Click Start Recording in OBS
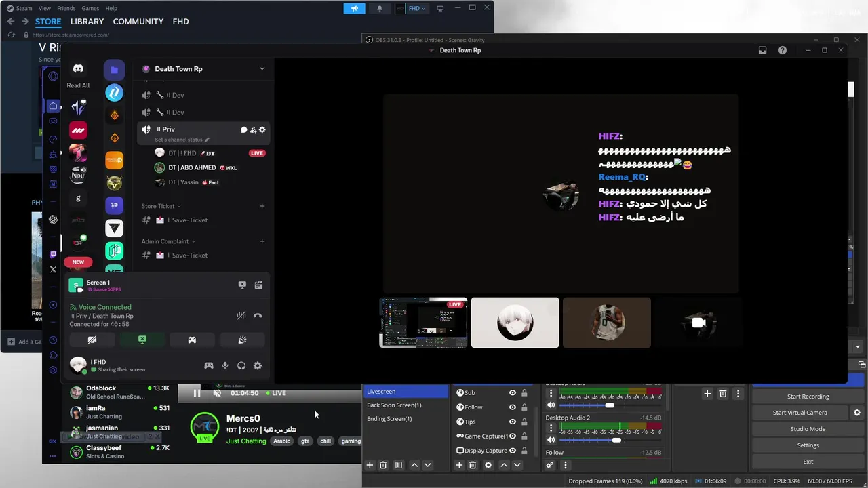868x488 pixels. click(808, 396)
